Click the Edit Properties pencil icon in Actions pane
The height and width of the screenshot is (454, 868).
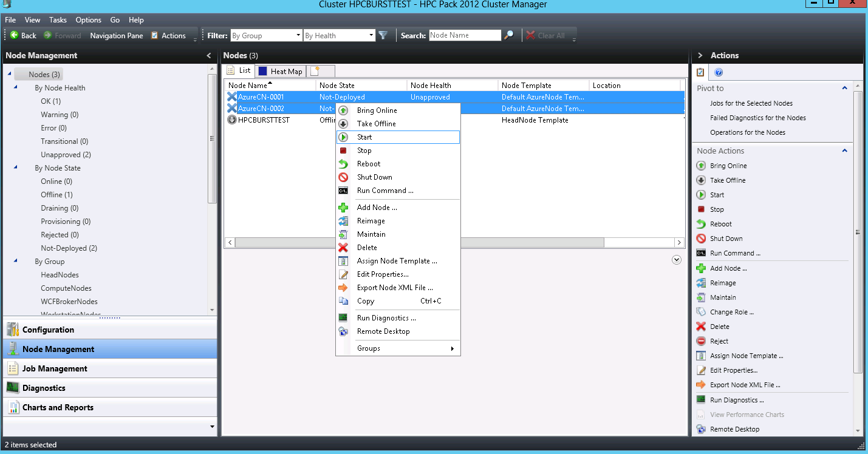point(700,370)
